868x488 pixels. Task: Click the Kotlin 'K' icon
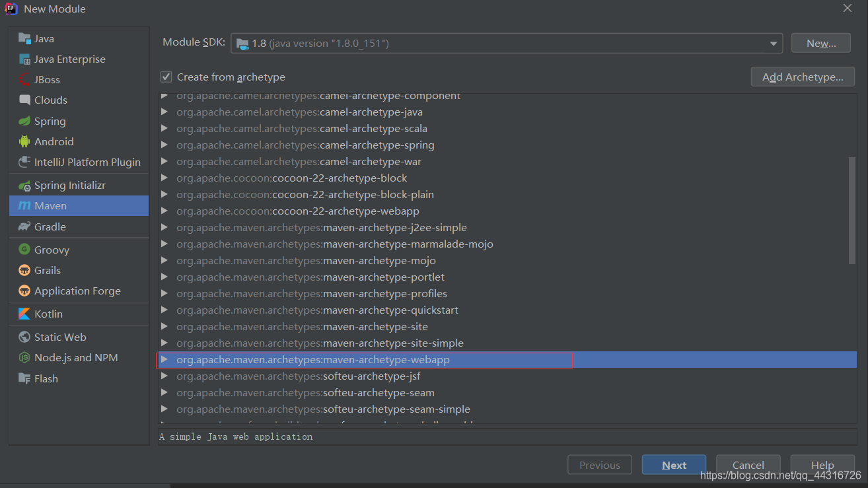click(24, 314)
